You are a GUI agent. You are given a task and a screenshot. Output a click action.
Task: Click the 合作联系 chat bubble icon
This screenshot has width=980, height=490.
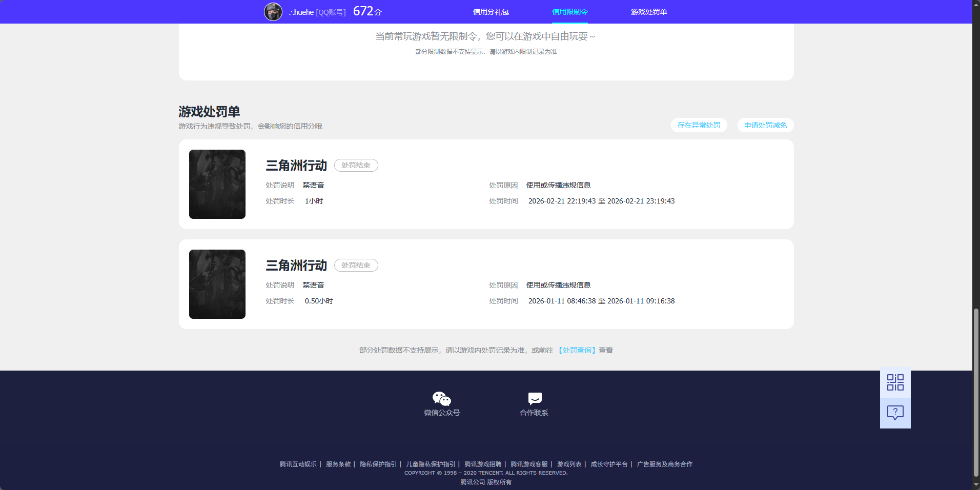tap(534, 398)
